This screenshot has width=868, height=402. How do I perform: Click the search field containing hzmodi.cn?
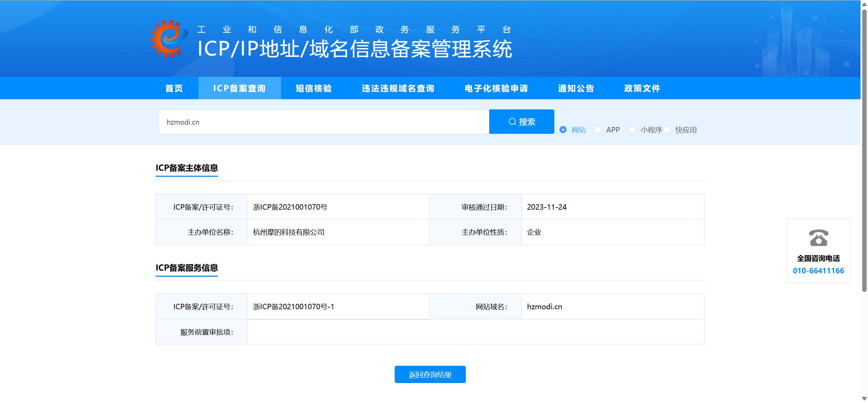(x=323, y=122)
